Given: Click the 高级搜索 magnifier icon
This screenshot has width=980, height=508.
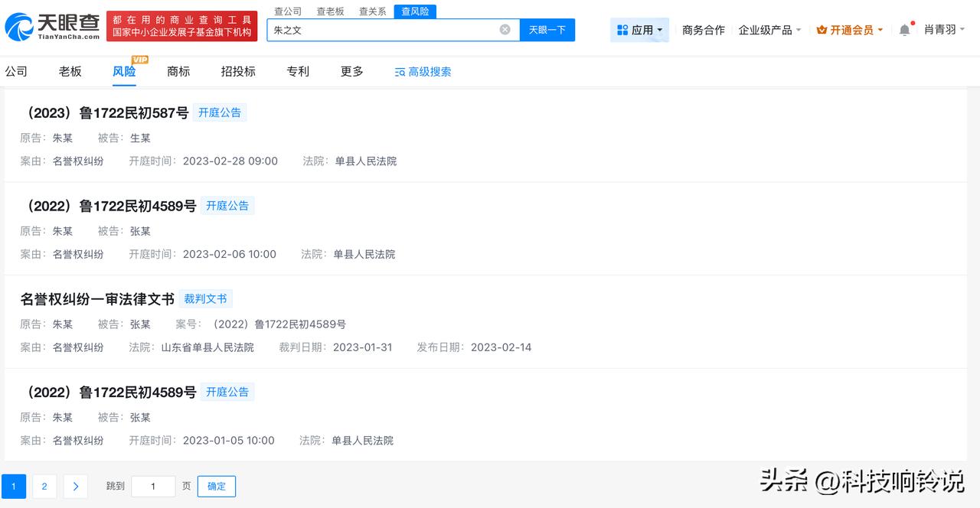Looking at the screenshot, I should click(x=400, y=71).
